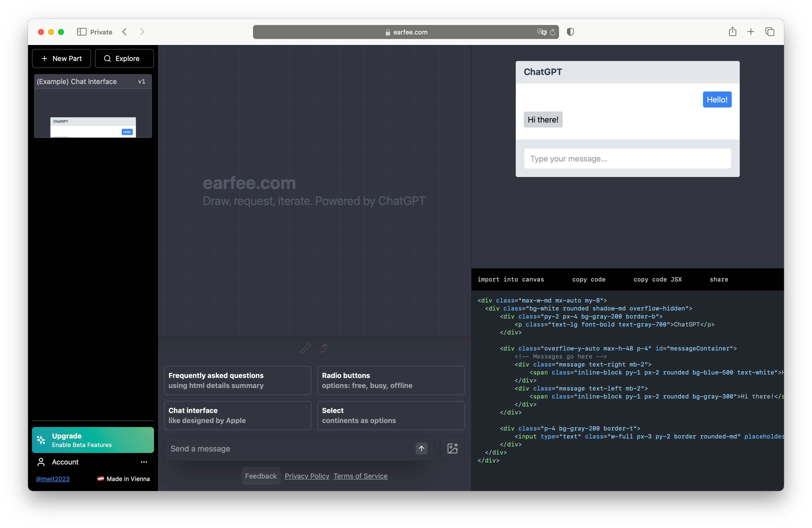Screen dimensions: 812x528
Task: Click import into canvas
Action: pyautogui.click(x=510, y=280)
